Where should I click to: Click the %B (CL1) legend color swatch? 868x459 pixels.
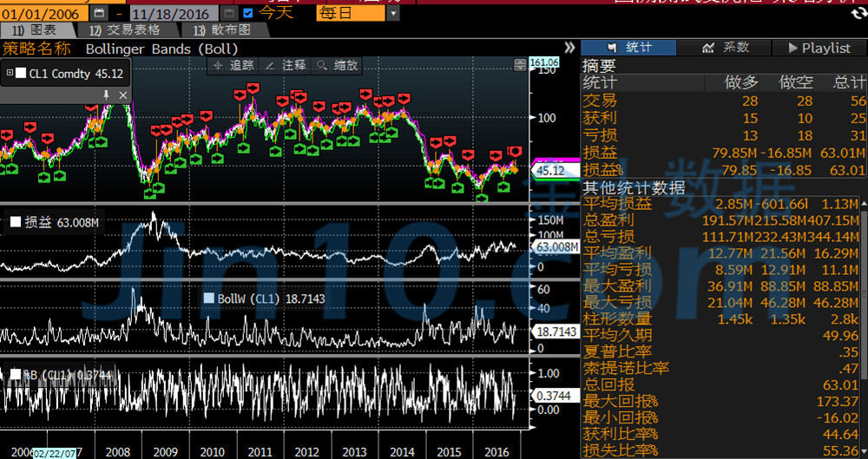pos(15,374)
